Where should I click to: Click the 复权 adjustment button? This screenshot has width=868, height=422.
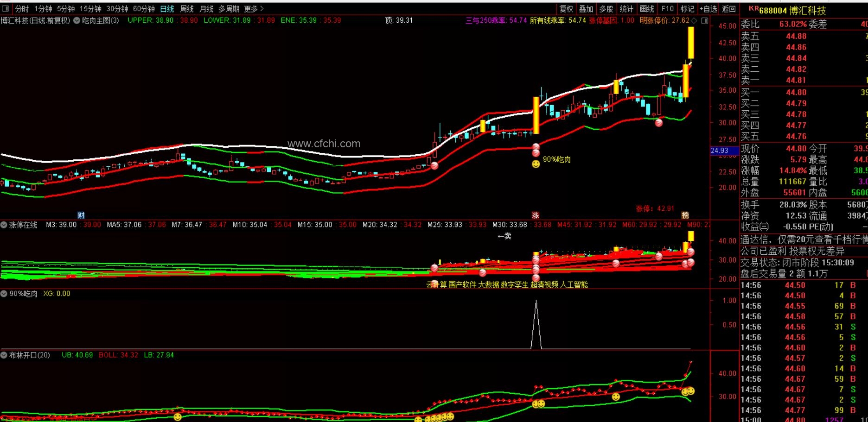tap(566, 9)
